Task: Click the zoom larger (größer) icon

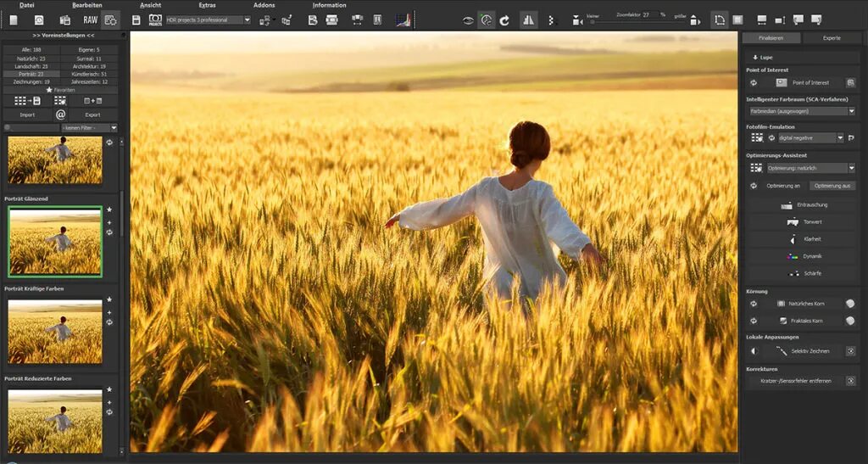Action: [x=695, y=20]
